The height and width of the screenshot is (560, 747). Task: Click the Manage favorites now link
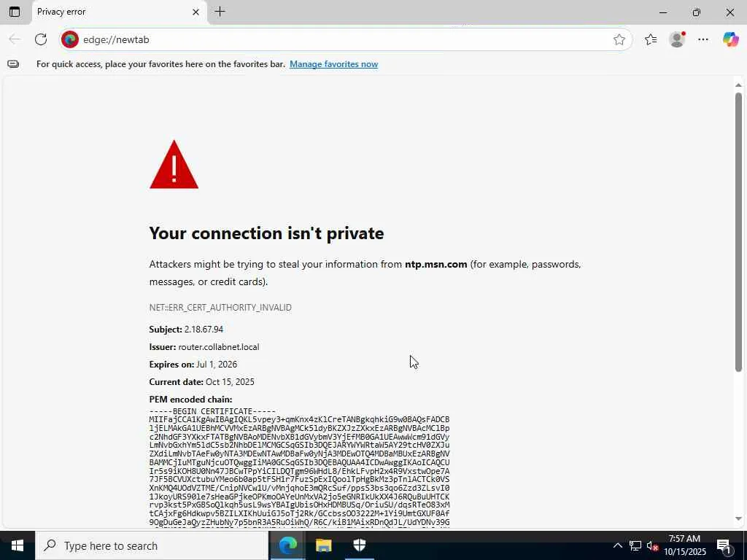coord(333,64)
